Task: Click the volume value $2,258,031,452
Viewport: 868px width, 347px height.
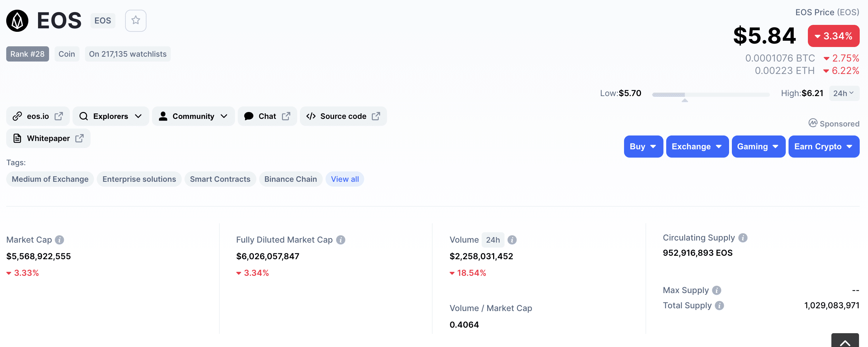Action: (x=481, y=256)
